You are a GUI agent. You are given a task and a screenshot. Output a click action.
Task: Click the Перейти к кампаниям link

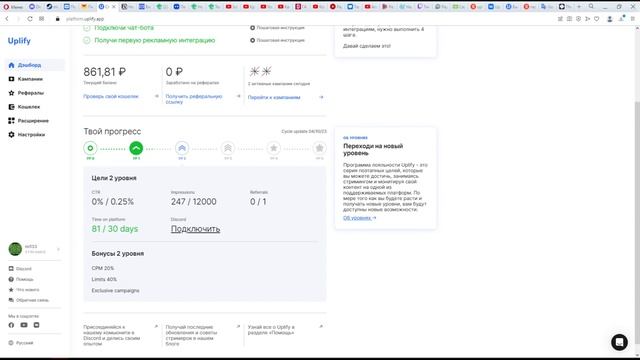(x=274, y=97)
